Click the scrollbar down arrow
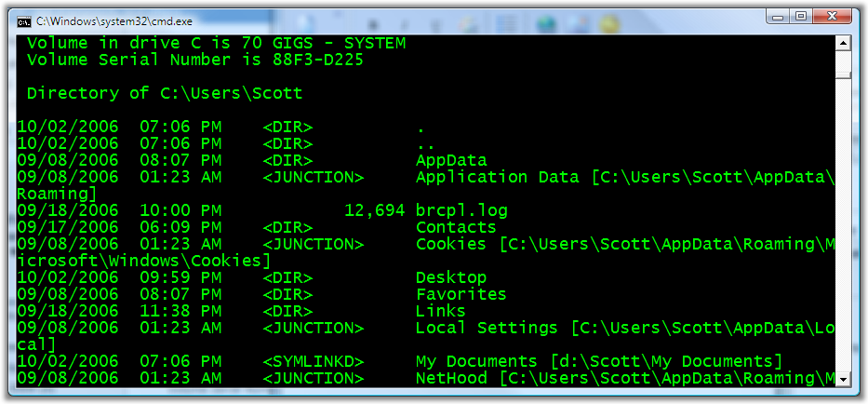Viewport: 868px width, 404px height. click(x=843, y=379)
